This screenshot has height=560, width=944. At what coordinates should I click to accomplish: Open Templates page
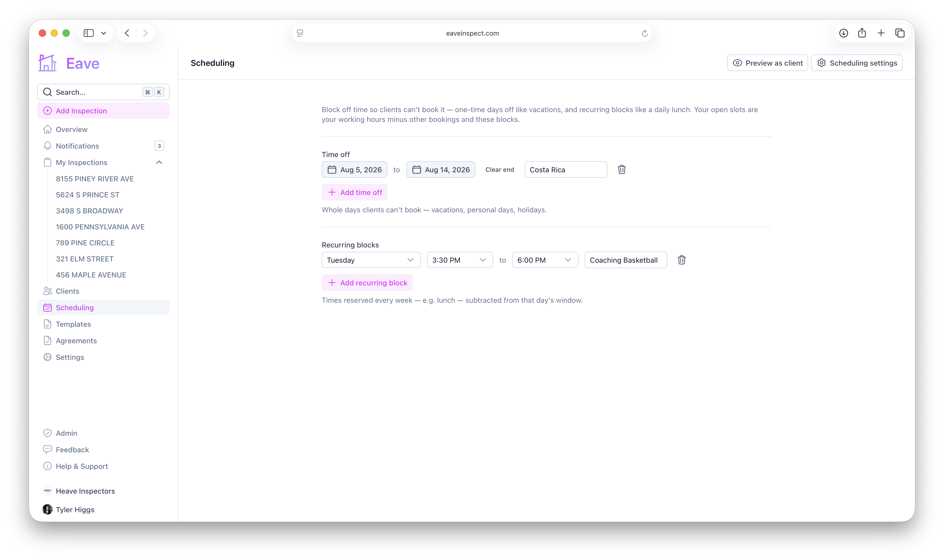(x=103, y=324)
